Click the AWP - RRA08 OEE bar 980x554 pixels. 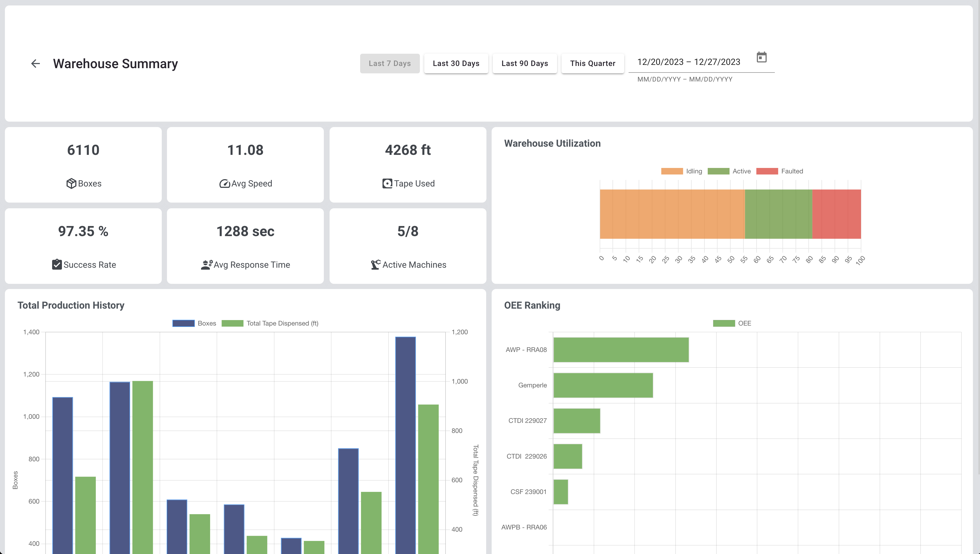(621, 350)
